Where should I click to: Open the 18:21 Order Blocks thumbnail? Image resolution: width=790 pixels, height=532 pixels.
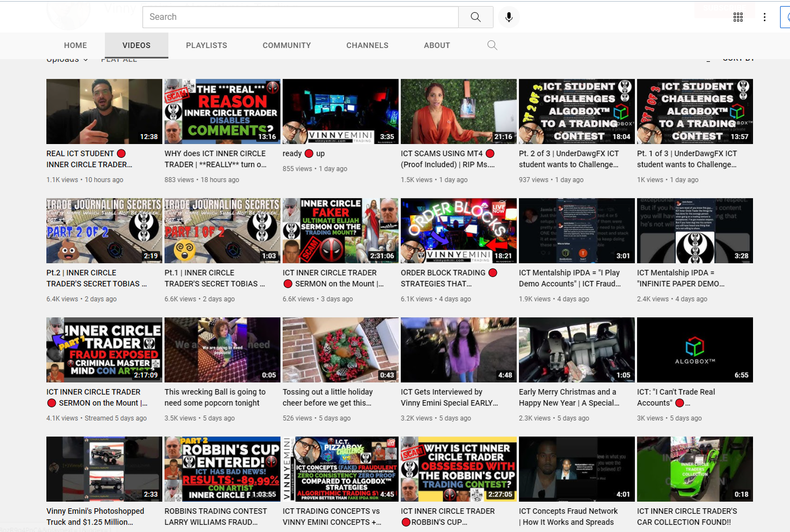coord(459,231)
